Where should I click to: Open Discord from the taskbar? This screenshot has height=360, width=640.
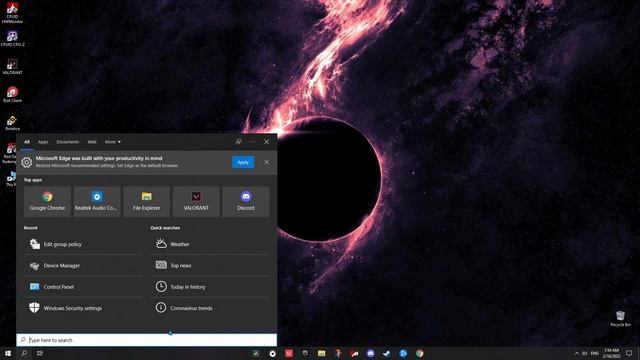click(x=371, y=353)
